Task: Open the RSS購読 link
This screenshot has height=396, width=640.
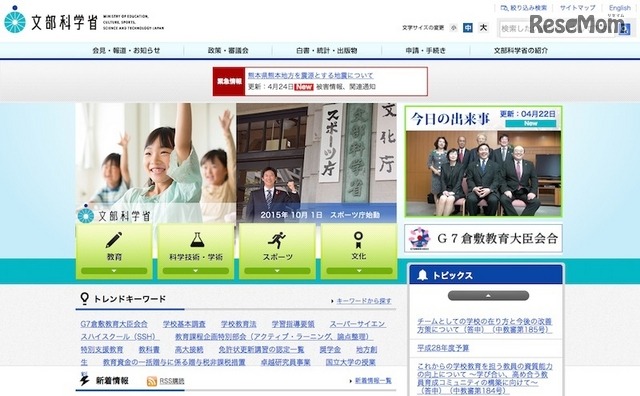Action: tap(171, 381)
